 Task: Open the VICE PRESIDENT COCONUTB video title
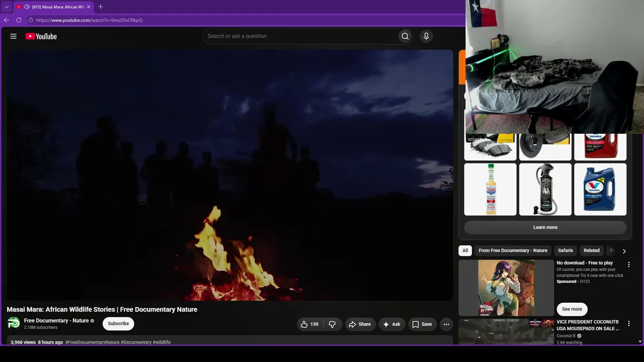click(x=588, y=325)
